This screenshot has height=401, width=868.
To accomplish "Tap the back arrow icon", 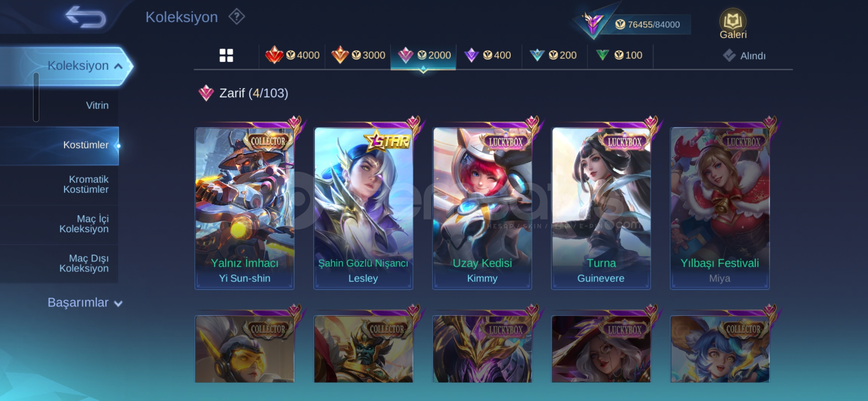I will pyautogui.click(x=86, y=17).
